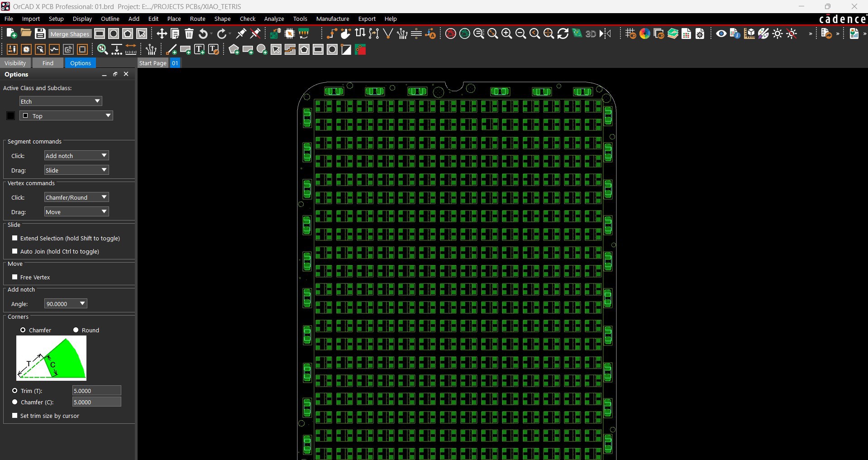Click the Trim (T) value field
The width and height of the screenshot is (868, 460).
[x=96, y=391]
